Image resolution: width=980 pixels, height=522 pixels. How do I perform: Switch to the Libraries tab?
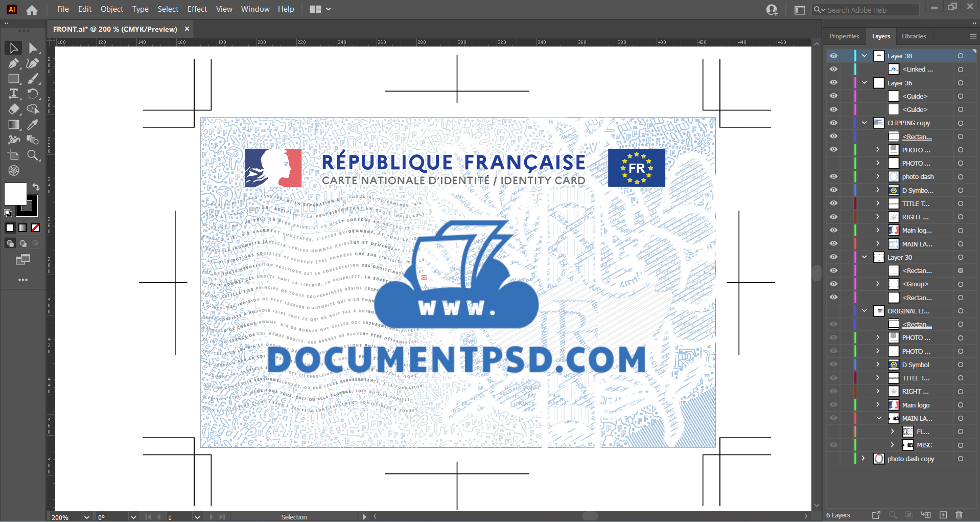pyautogui.click(x=914, y=36)
